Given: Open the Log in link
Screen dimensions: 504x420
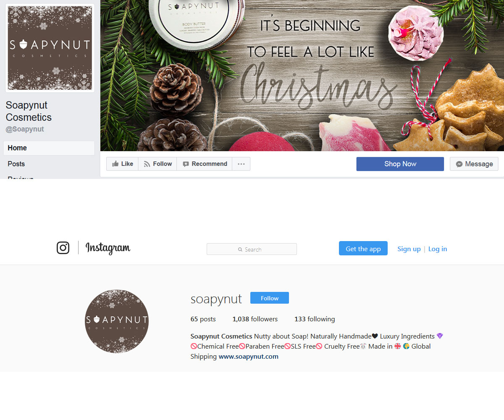Looking at the screenshot, I should [x=438, y=249].
